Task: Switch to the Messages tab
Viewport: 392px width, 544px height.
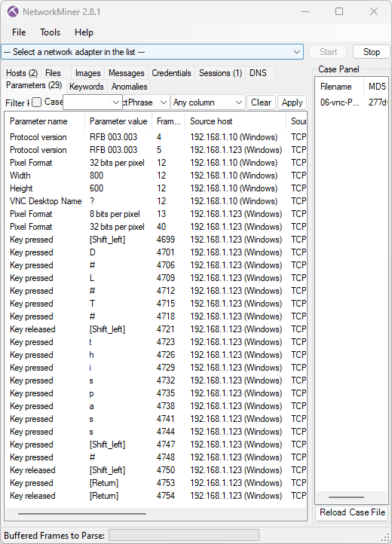Action: coord(126,73)
